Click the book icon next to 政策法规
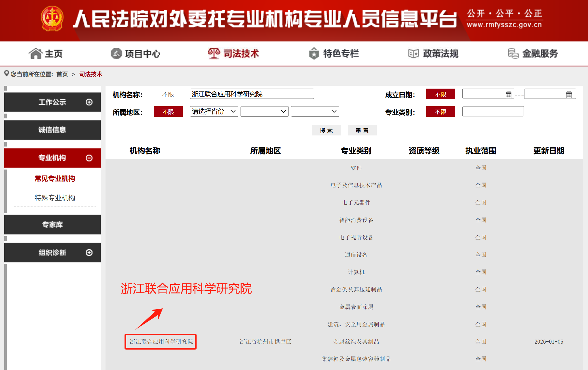Image resolution: width=588 pixels, height=370 pixels. tap(413, 53)
